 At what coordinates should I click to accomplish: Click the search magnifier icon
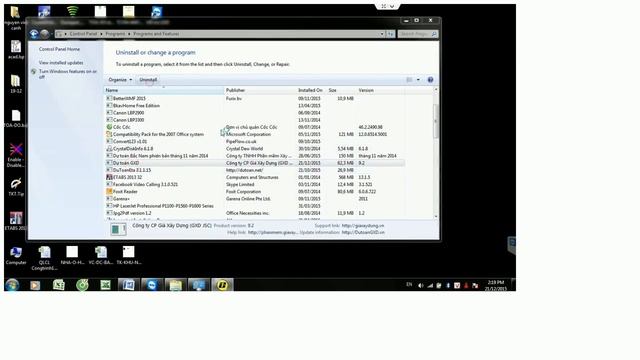434,34
